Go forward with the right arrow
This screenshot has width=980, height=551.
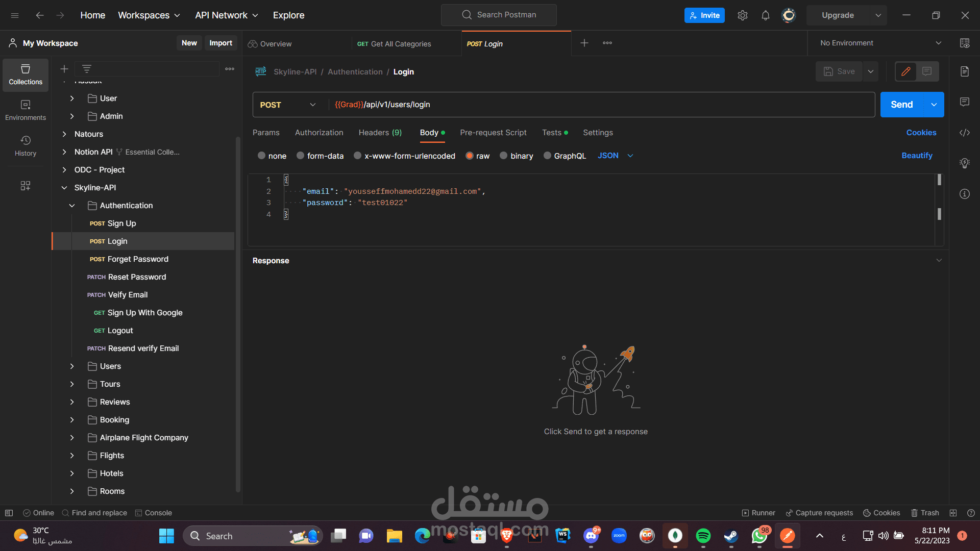(60, 15)
